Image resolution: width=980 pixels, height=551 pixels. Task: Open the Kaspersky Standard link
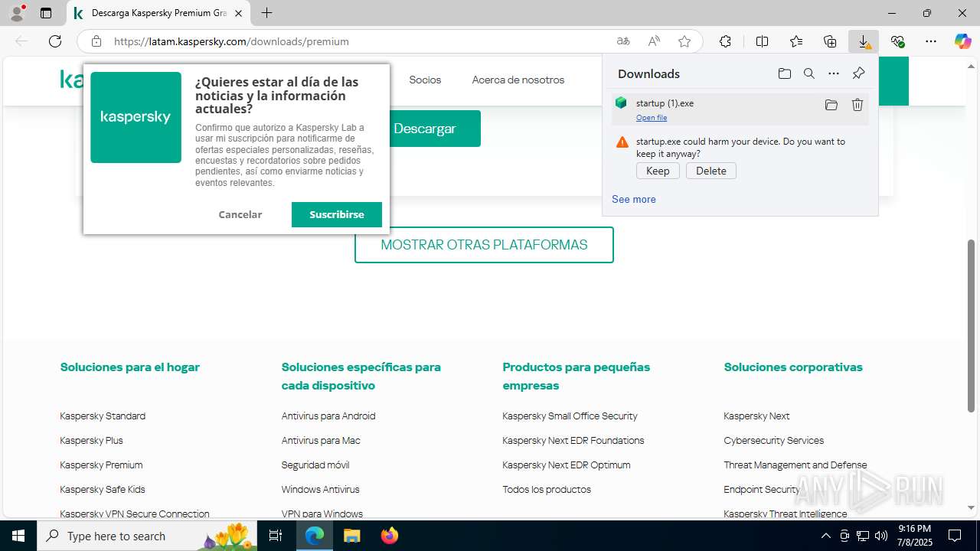click(x=103, y=416)
